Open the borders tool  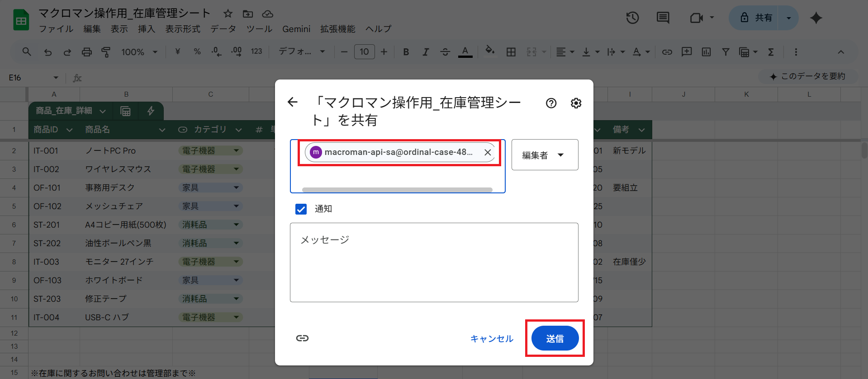click(511, 52)
